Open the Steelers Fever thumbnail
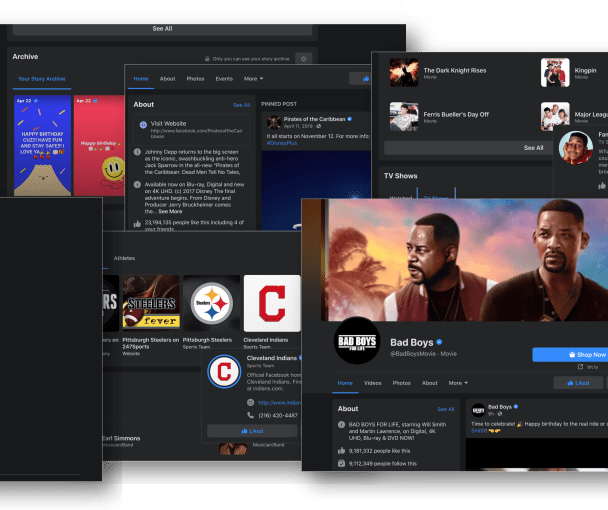This screenshot has width=608, height=510. pyautogui.click(x=151, y=303)
